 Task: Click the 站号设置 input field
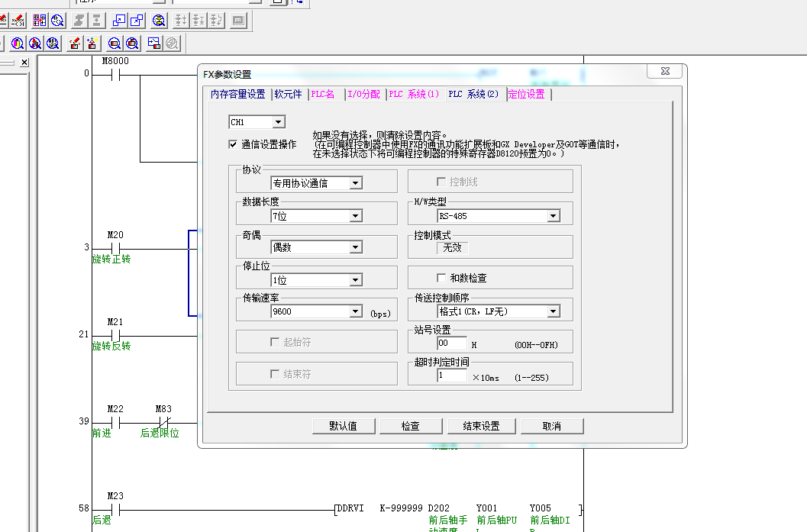tap(451, 344)
